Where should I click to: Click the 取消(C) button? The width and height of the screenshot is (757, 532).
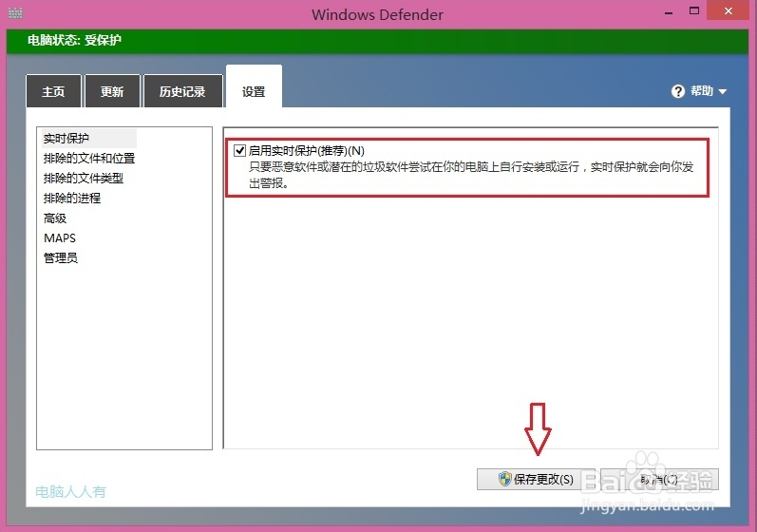(x=659, y=479)
